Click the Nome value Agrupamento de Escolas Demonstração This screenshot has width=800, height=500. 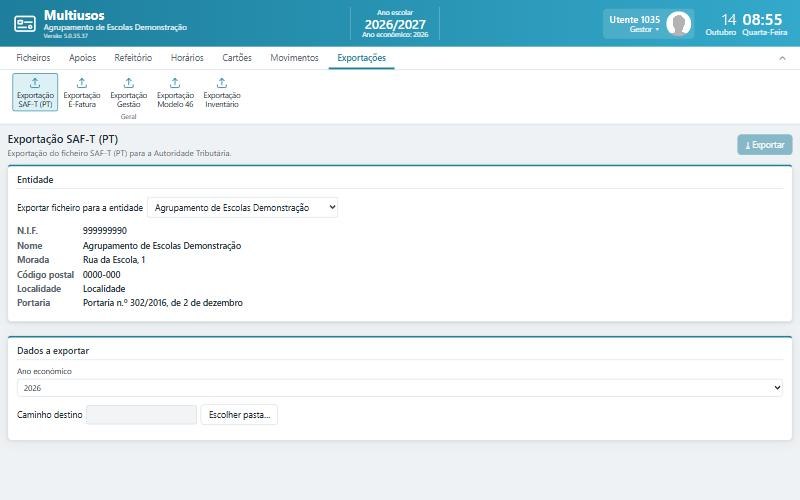click(162, 245)
